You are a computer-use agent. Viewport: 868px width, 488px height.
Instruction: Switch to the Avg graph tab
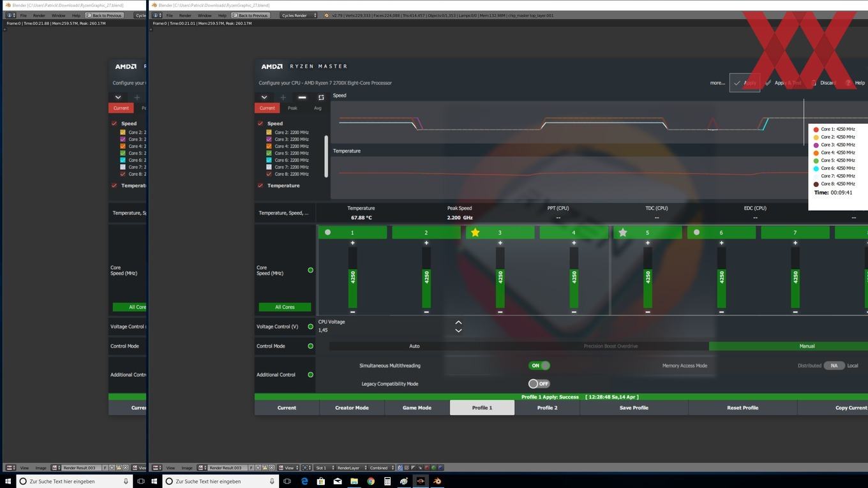pos(317,108)
